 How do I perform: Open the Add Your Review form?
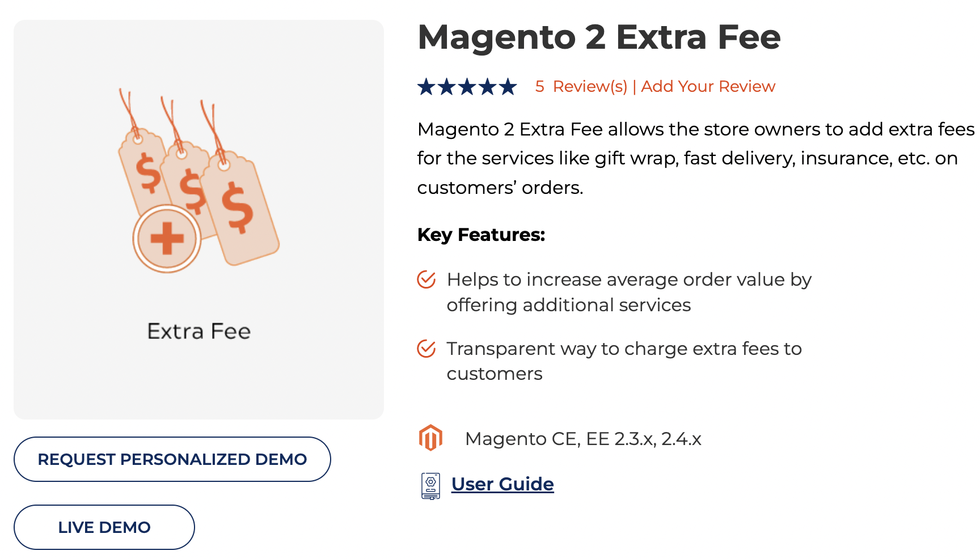tap(708, 86)
